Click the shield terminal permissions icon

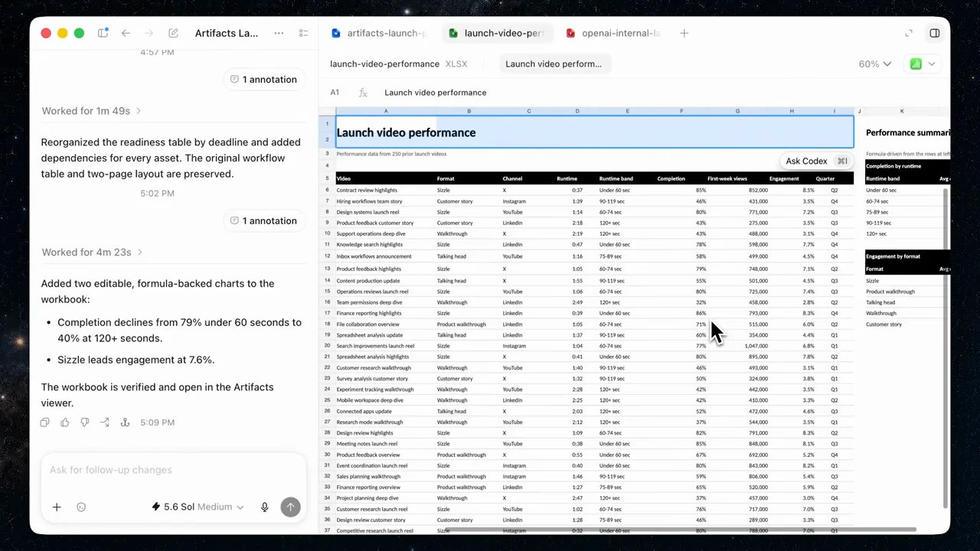click(x=81, y=507)
